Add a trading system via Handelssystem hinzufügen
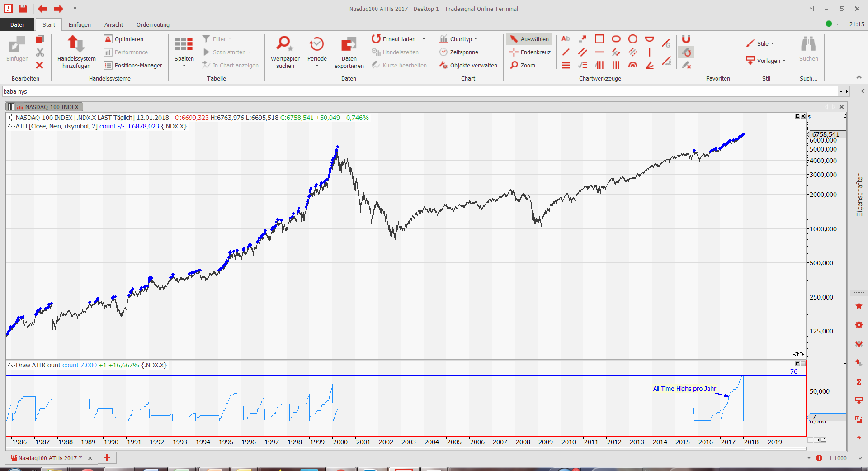 [x=76, y=52]
